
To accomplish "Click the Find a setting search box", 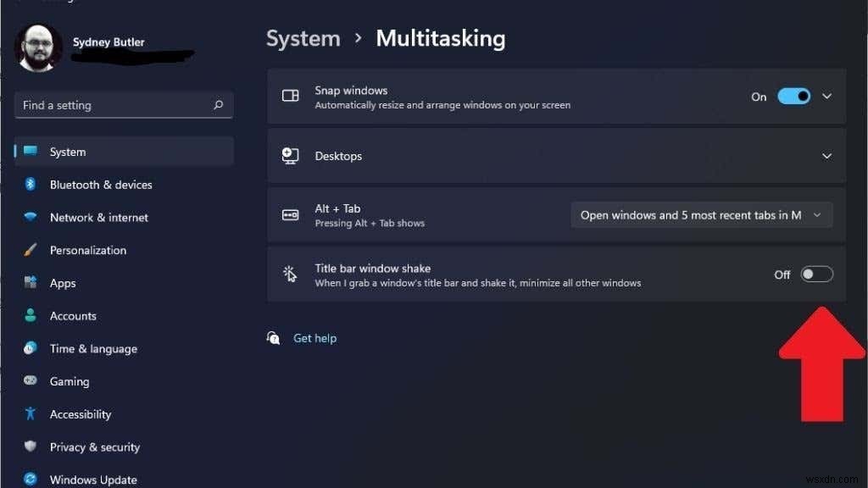I will (x=123, y=105).
